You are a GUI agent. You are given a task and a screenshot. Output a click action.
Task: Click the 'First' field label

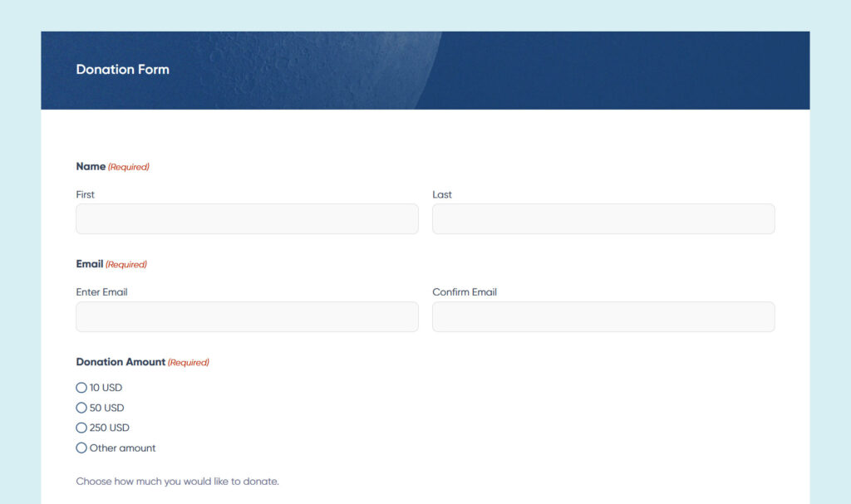pyautogui.click(x=85, y=194)
